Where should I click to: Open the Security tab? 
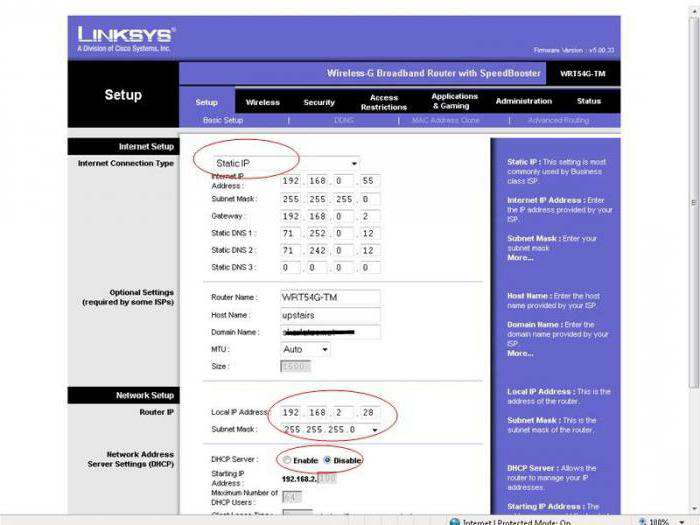click(x=319, y=101)
